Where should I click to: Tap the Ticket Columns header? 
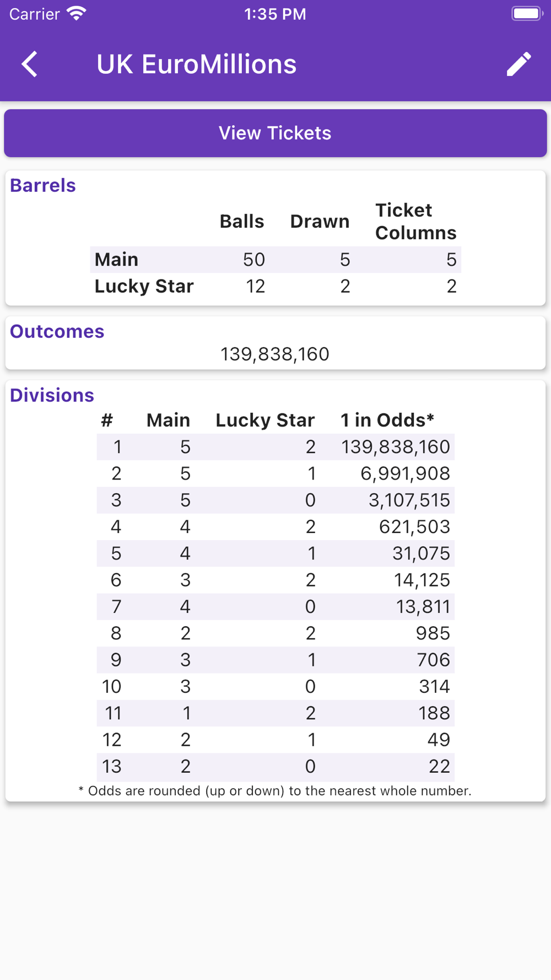click(x=416, y=222)
